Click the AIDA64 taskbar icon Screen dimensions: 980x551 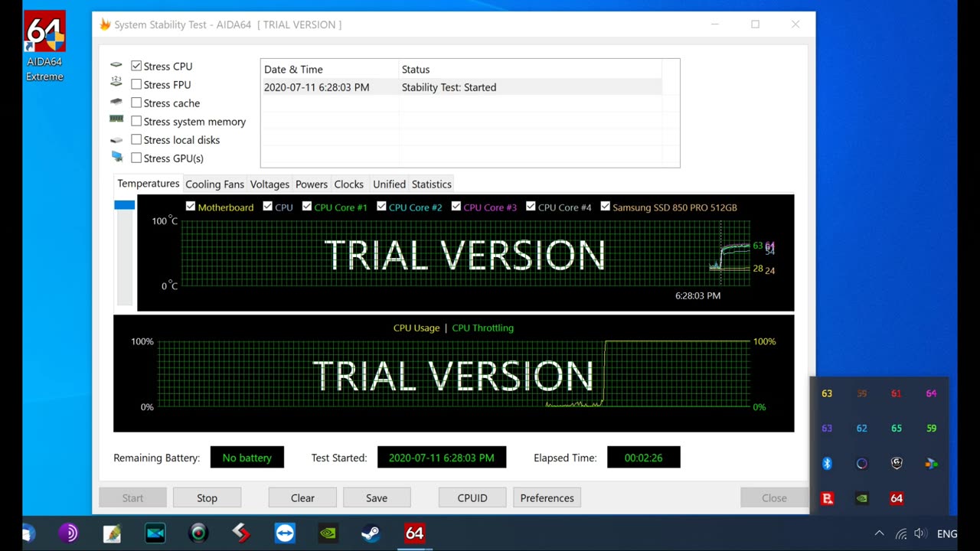coord(414,533)
